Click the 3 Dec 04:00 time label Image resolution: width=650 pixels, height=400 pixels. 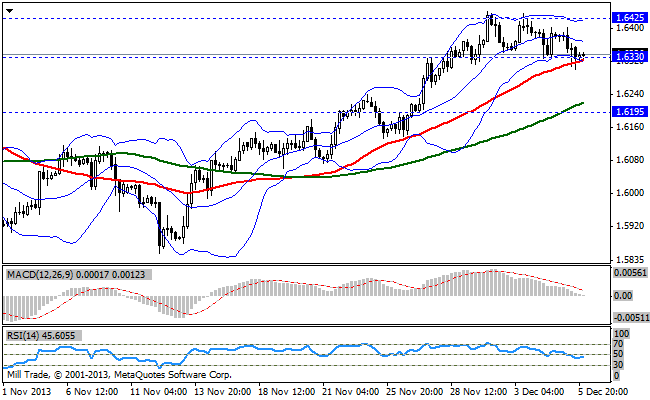tap(540, 392)
